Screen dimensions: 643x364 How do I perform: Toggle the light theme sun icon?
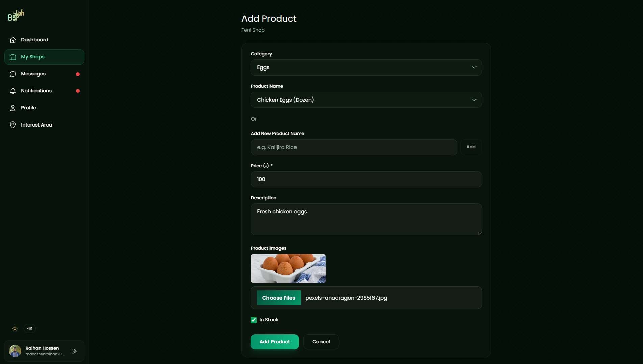[15, 328]
